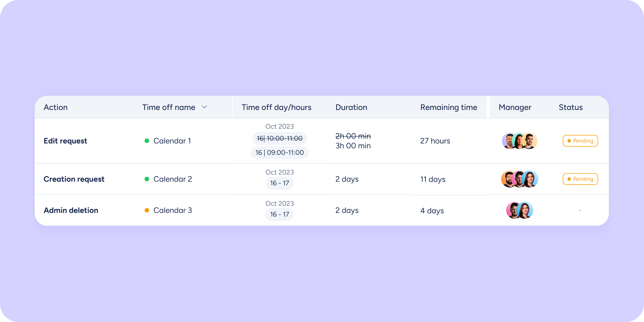Click Pending badge in Creation request row

click(x=580, y=179)
